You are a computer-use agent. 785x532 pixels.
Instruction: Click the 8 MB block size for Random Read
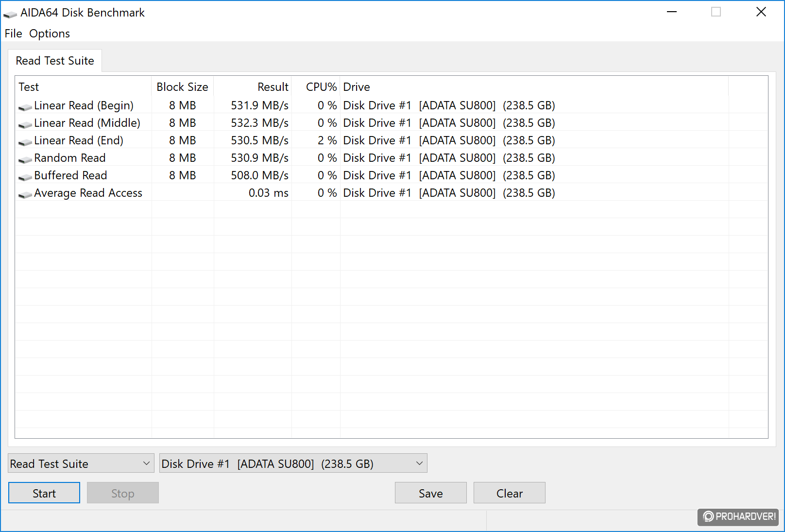tap(182, 158)
